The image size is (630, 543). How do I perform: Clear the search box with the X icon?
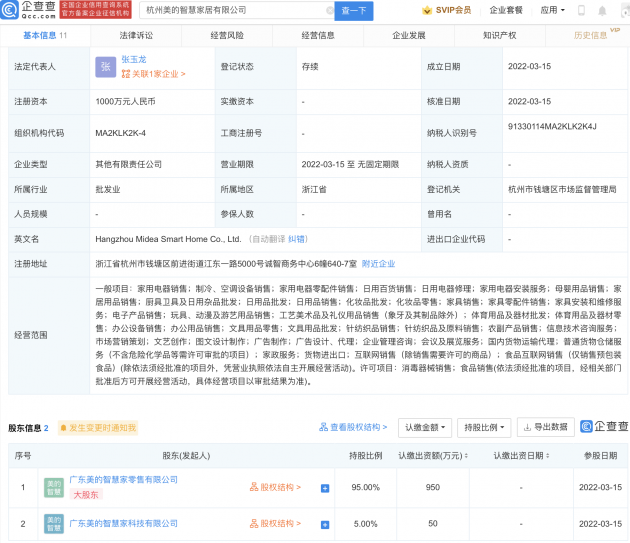point(324,11)
